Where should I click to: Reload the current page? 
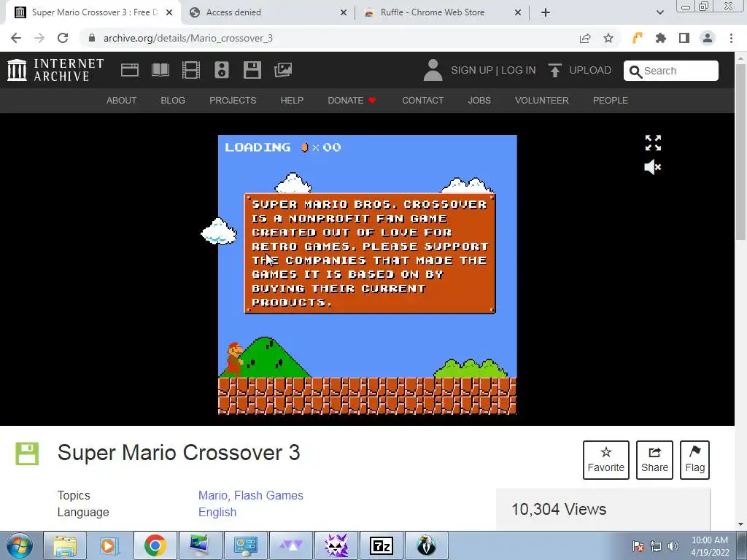[x=63, y=38]
